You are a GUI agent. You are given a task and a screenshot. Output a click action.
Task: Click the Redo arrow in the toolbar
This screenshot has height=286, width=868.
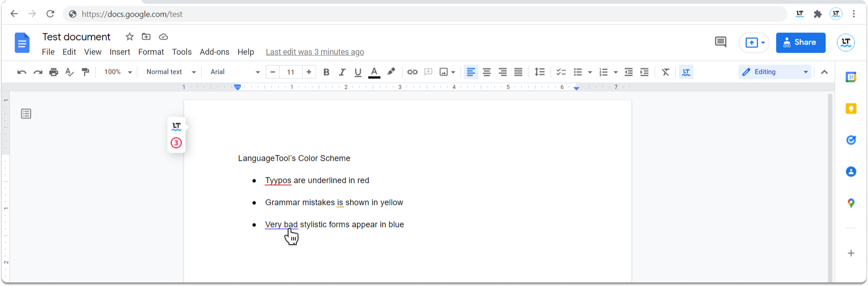coord(38,72)
